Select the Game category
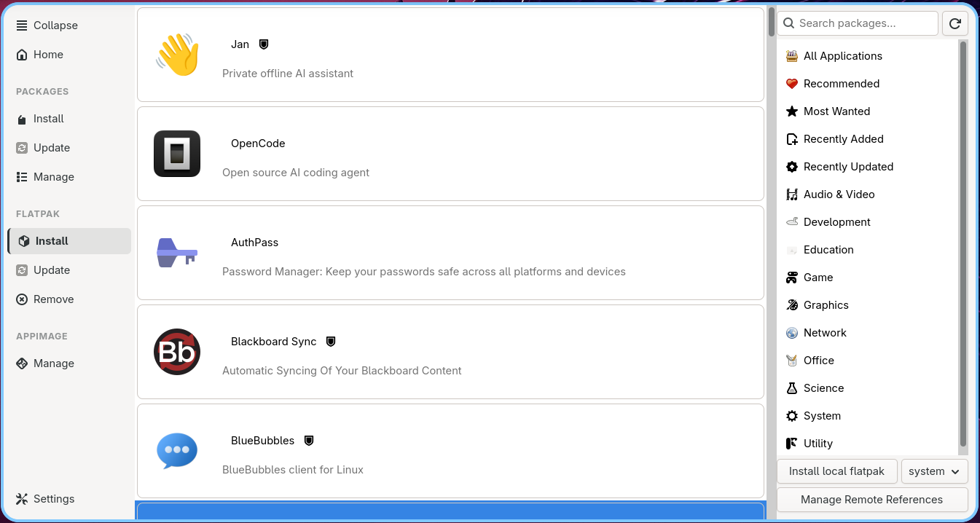Viewport: 980px width, 523px height. pyautogui.click(x=867, y=278)
